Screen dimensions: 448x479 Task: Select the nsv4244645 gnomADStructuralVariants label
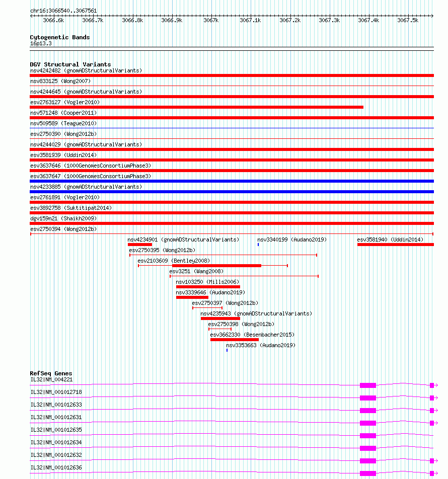(x=86, y=92)
